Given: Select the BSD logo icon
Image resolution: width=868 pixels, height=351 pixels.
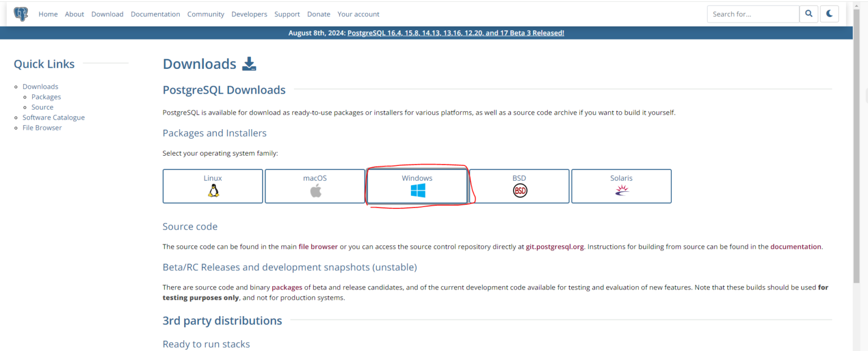Looking at the screenshot, I should click(x=519, y=191).
